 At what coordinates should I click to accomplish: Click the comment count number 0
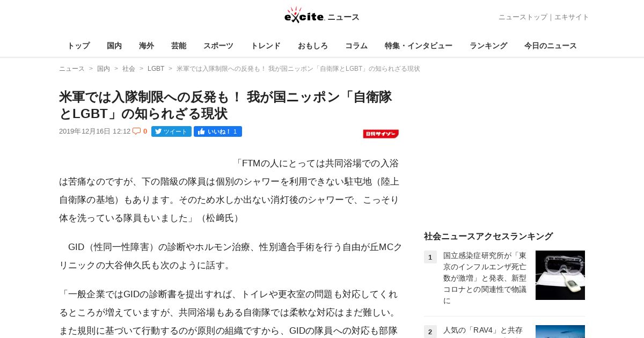145,131
